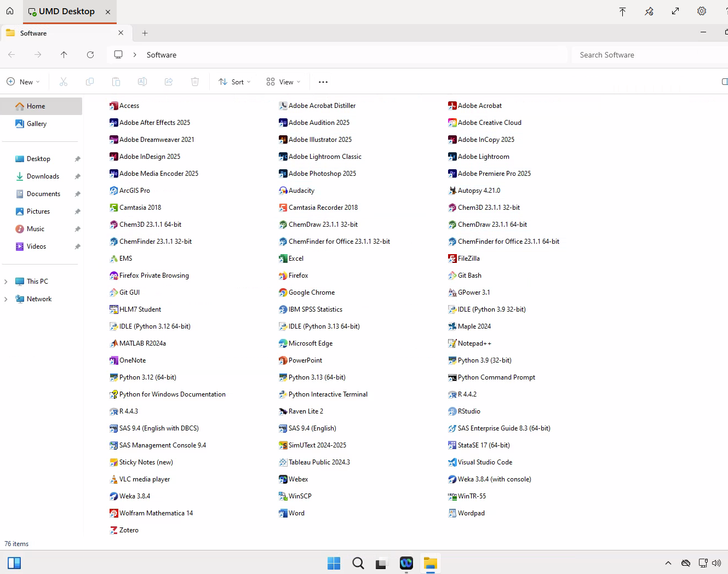Open the Notepad++ shortcut

(x=469, y=343)
